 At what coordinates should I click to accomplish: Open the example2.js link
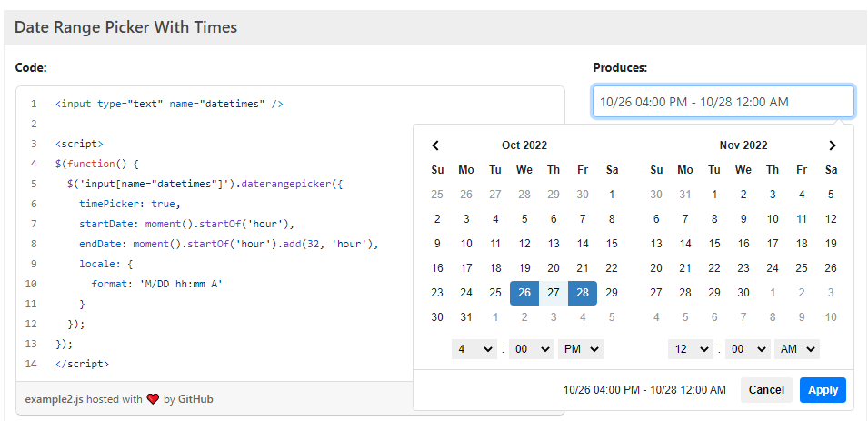(x=55, y=399)
